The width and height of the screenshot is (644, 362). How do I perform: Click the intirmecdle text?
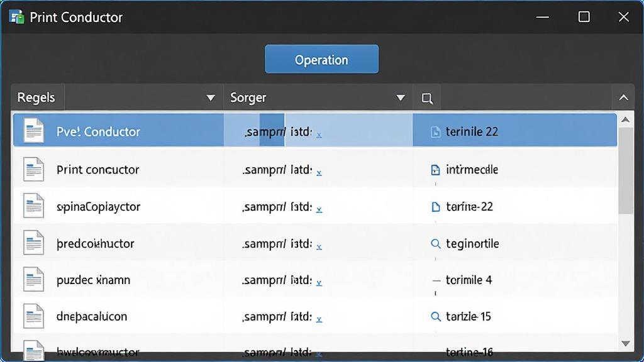pos(472,170)
